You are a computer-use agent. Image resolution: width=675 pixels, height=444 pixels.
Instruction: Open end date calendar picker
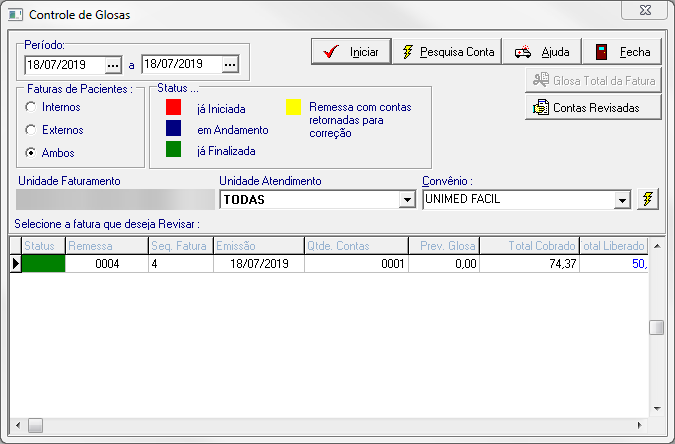tap(230, 65)
